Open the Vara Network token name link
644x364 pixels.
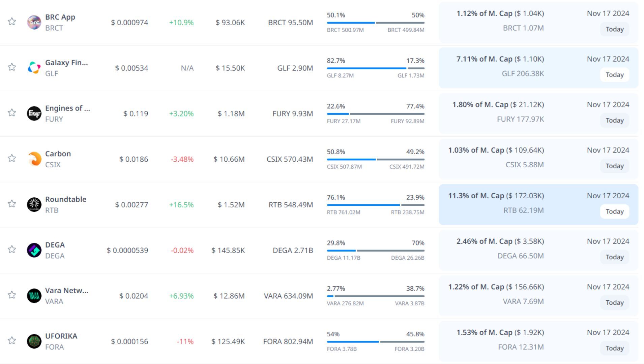click(66, 290)
